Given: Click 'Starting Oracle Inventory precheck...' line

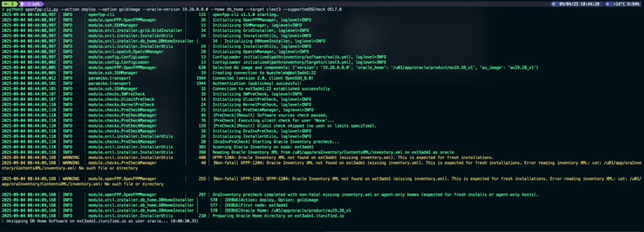Looking at the screenshot, I should (x=276, y=142).
